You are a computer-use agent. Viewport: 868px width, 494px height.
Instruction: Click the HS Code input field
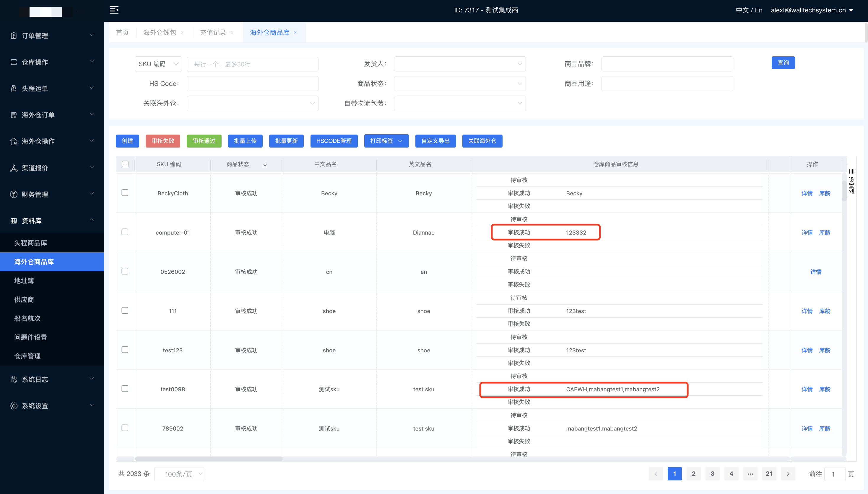(x=252, y=84)
